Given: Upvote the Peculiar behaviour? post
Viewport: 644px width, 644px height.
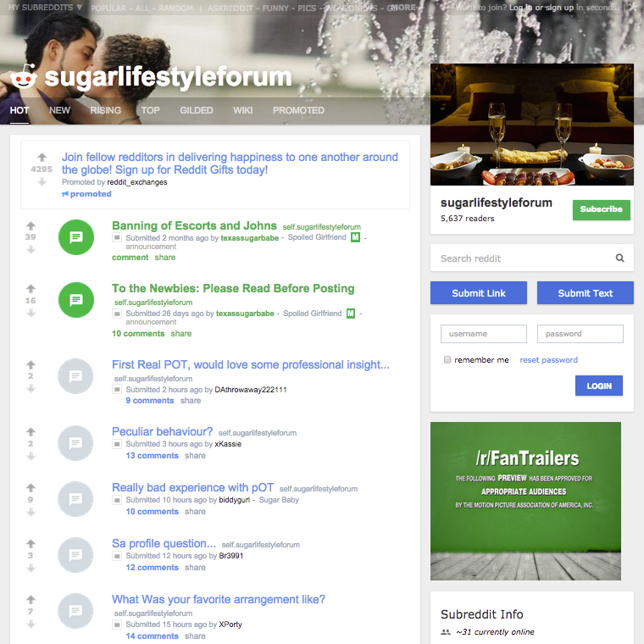Looking at the screenshot, I should coord(31,431).
